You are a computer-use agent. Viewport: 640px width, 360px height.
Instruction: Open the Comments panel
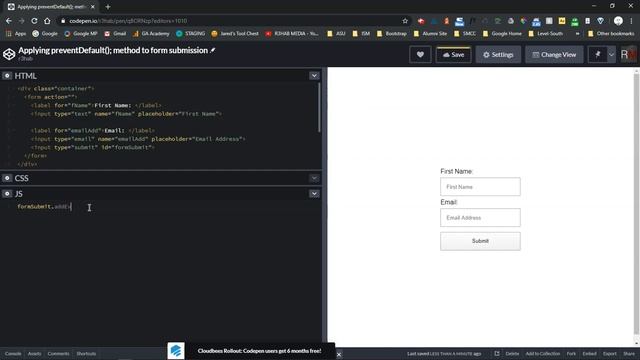tap(58, 354)
